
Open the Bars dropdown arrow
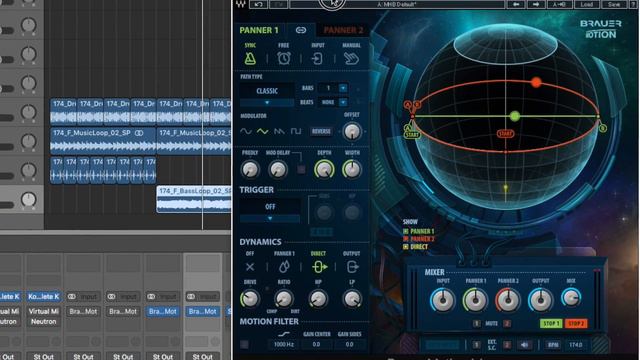343,88
